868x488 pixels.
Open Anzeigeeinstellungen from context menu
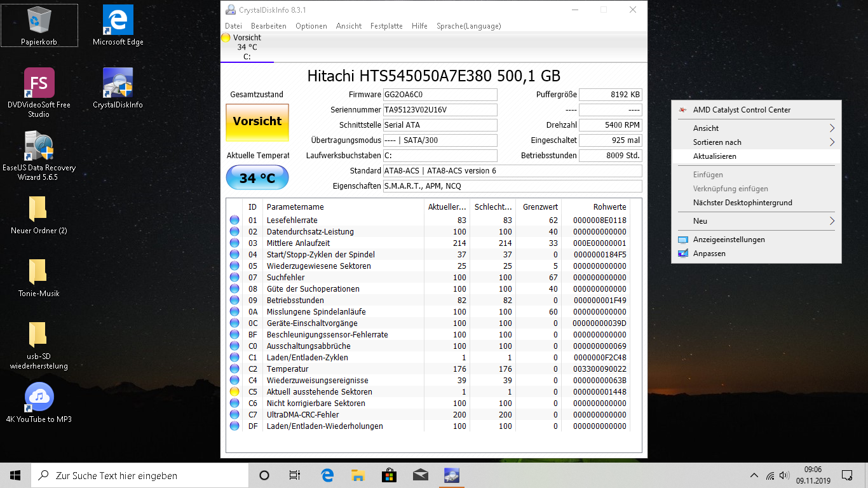pyautogui.click(x=756, y=240)
